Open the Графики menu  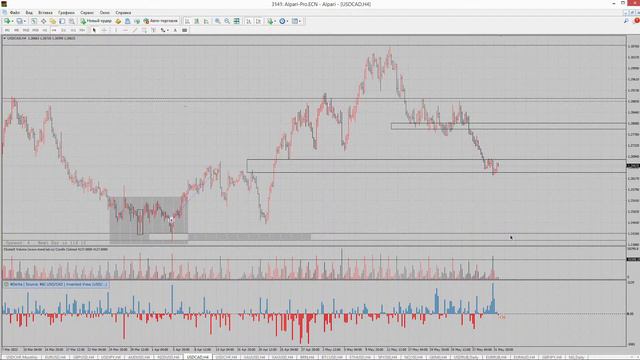click(x=66, y=13)
